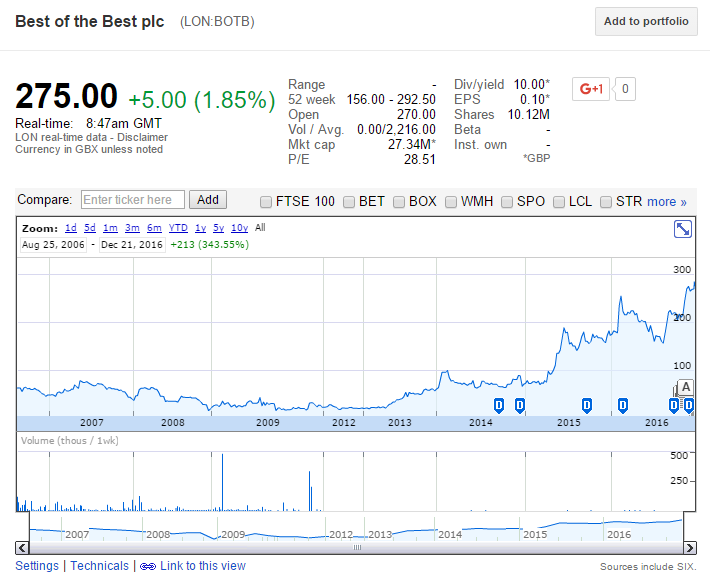The height and width of the screenshot is (582, 710).
Task: Open the 'A' news flag on chart
Action: [x=686, y=387]
